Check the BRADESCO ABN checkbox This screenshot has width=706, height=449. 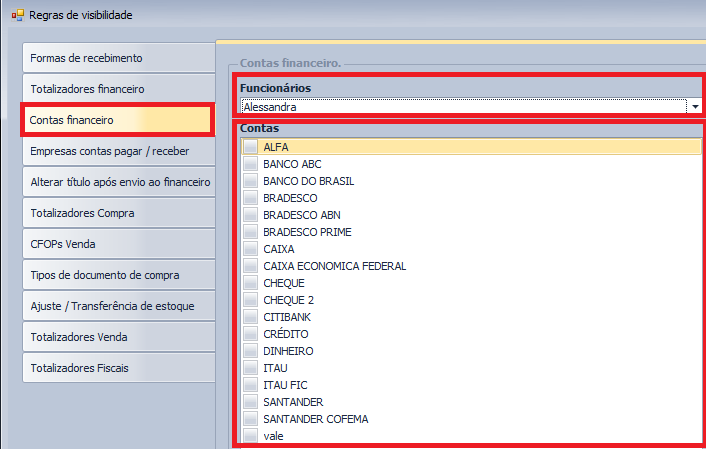[x=250, y=215]
